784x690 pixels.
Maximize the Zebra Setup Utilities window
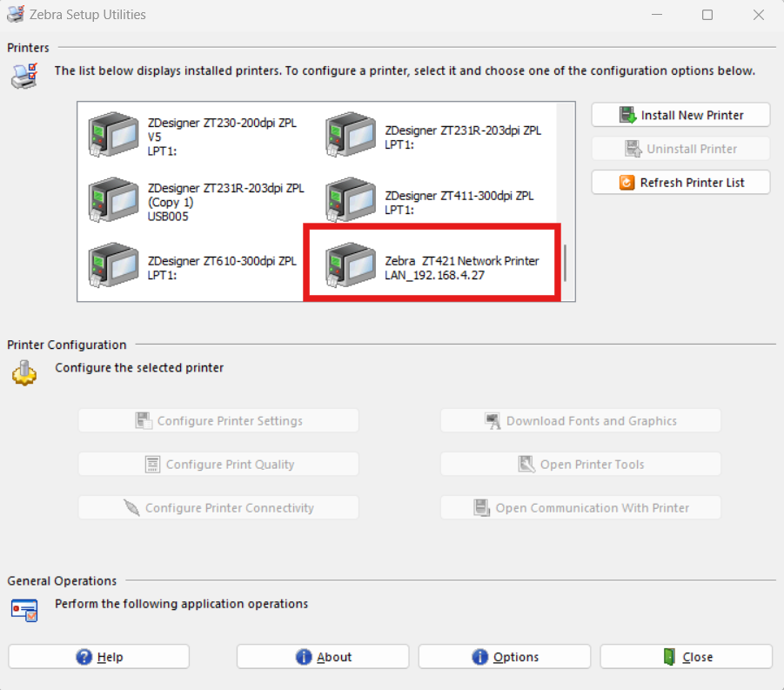(707, 15)
